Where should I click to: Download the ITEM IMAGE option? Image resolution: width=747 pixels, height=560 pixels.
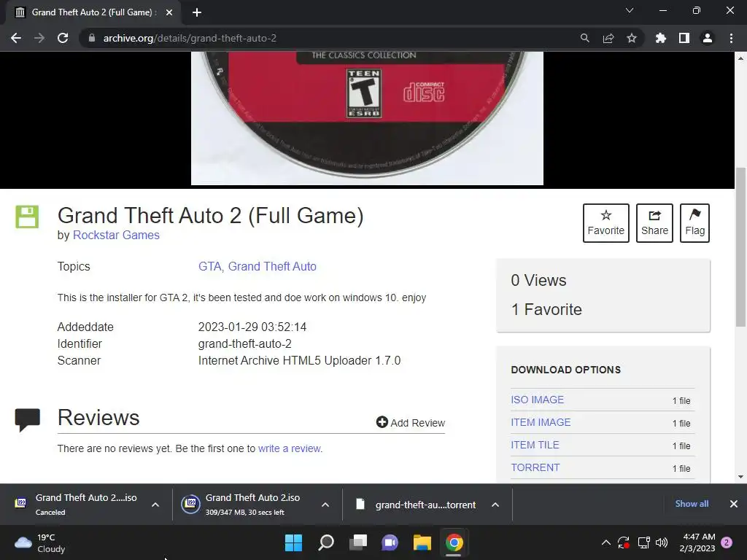point(541,422)
